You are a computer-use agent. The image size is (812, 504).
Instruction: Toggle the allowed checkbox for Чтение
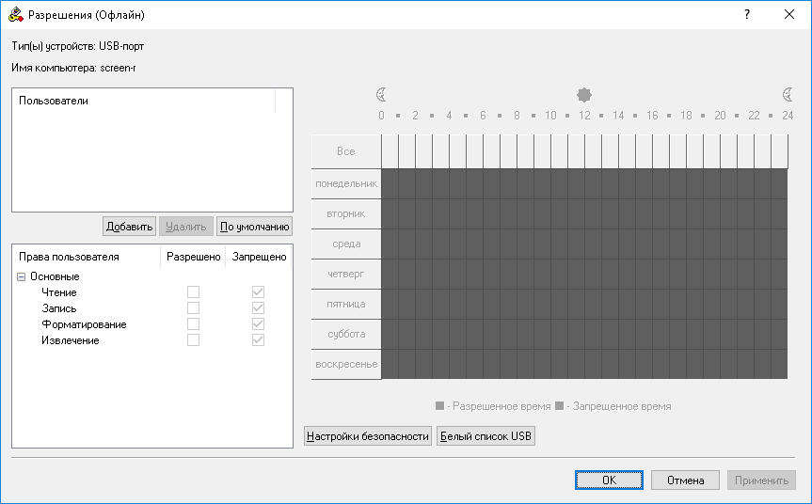pyautogui.click(x=194, y=292)
